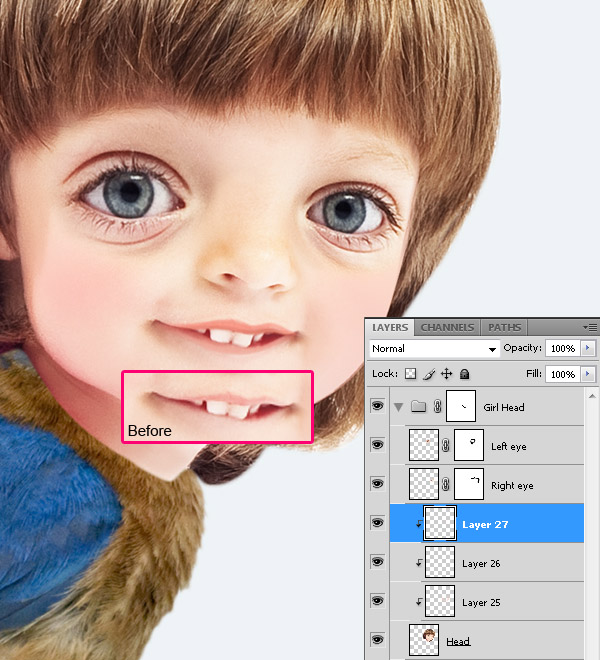The image size is (600, 660).
Task: Click the Left eye layer mask thumbnail
Action: point(468,446)
